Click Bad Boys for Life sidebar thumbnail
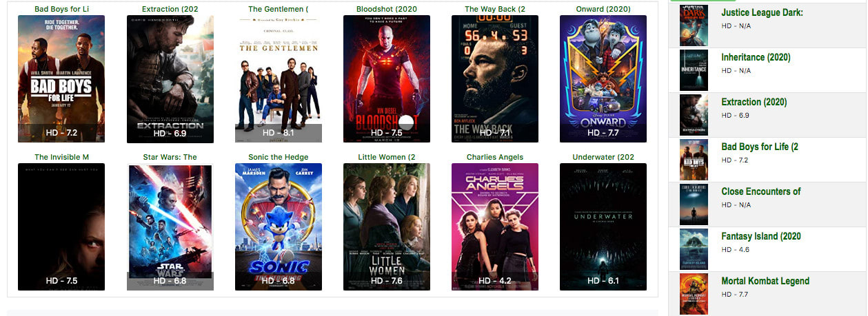The height and width of the screenshot is (316, 868). pos(694,160)
